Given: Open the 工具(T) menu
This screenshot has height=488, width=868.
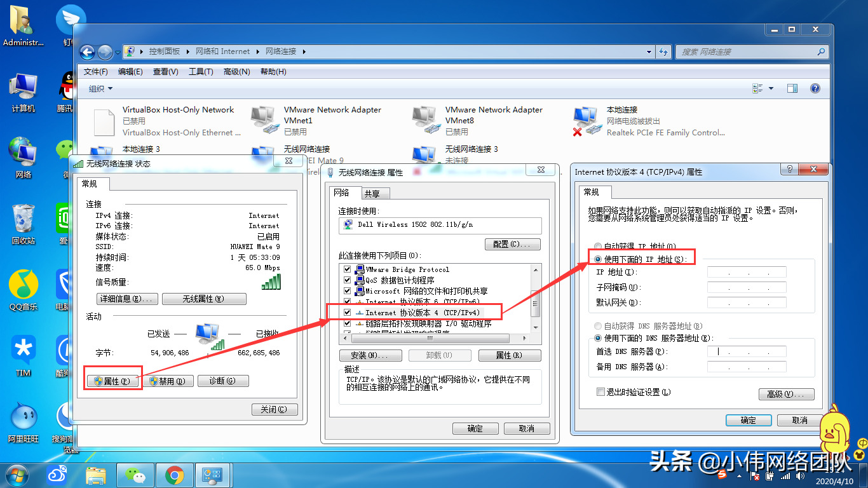Looking at the screenshot, I should [x=201, y=72].
